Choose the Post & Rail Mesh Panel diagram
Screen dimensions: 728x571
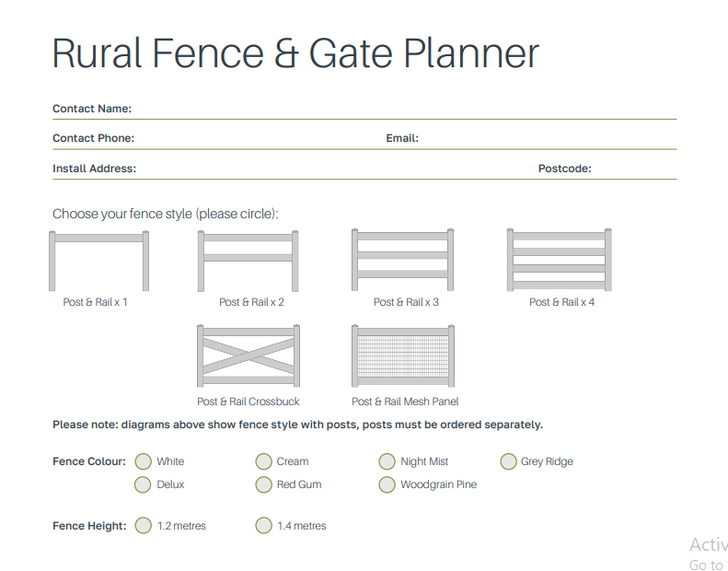pos(403,355)
